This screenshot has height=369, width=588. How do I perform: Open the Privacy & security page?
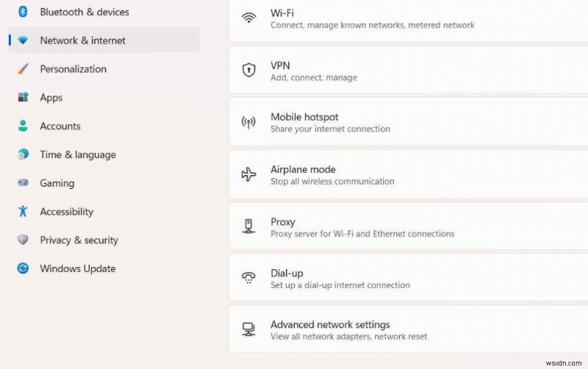[x=79, y=240]
